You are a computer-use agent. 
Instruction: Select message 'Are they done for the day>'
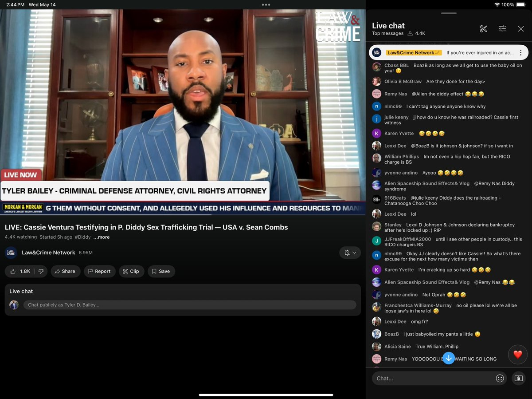click(x=455, y=82)
